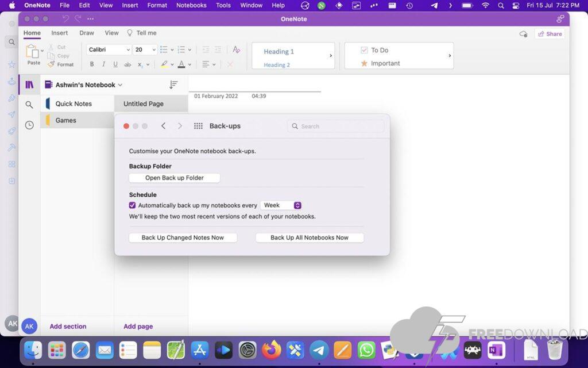Click the sort pages icon
Image resolution: width=588 pixels, height=368 pixels.
coord(173,85)
